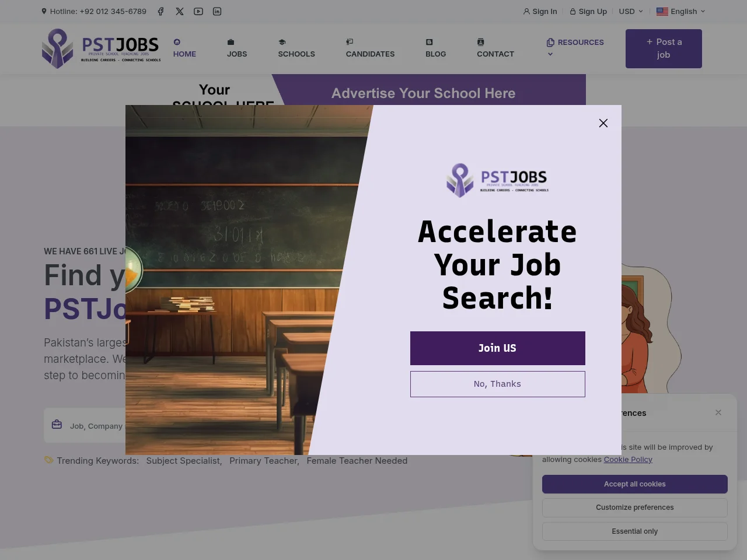Click the Primary Teacher trending keyword
The width and height of the screenshot is (747, 560).
point(264,460)
